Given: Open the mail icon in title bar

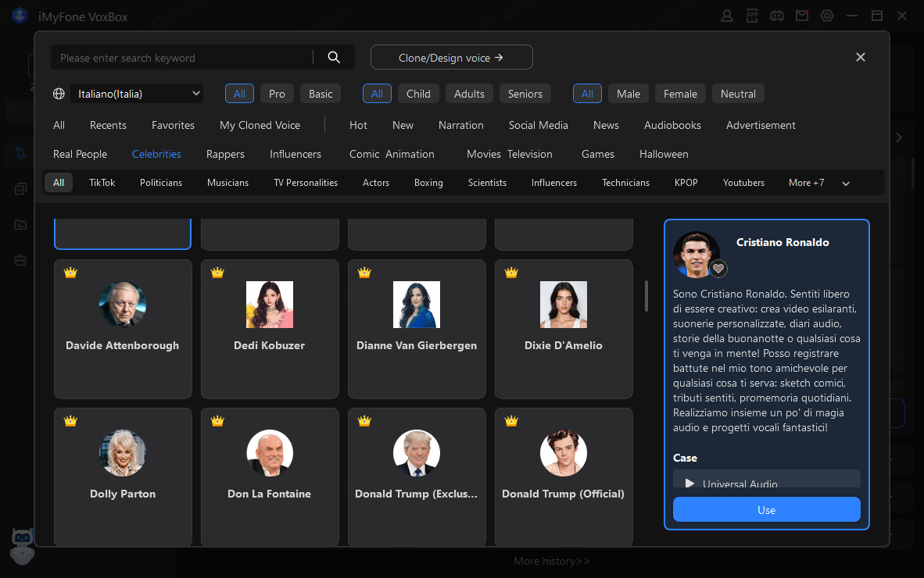Looking at the screenshot, I should tap(801, 16).
